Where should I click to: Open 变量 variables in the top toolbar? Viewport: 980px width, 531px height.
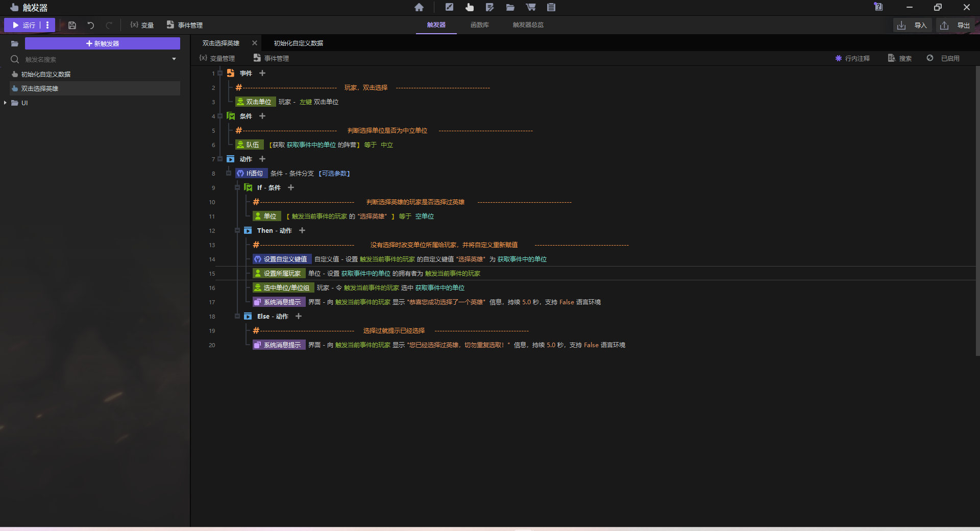click(142, 25)
